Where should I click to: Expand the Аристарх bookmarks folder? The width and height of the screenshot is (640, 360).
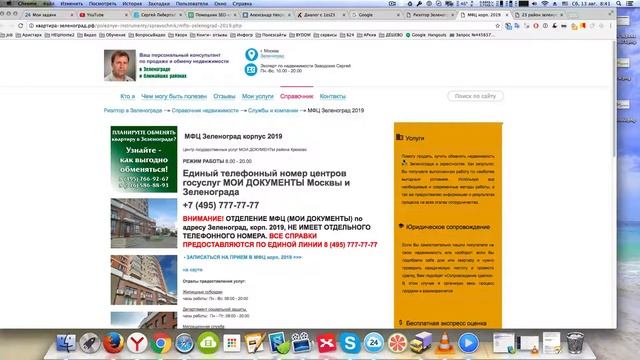29,35
